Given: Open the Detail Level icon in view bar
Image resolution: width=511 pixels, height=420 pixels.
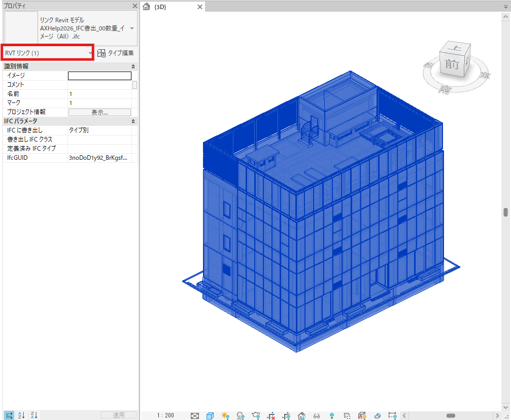Looking at the screenshot, I should pyautogui.click(x=195, y=415).
